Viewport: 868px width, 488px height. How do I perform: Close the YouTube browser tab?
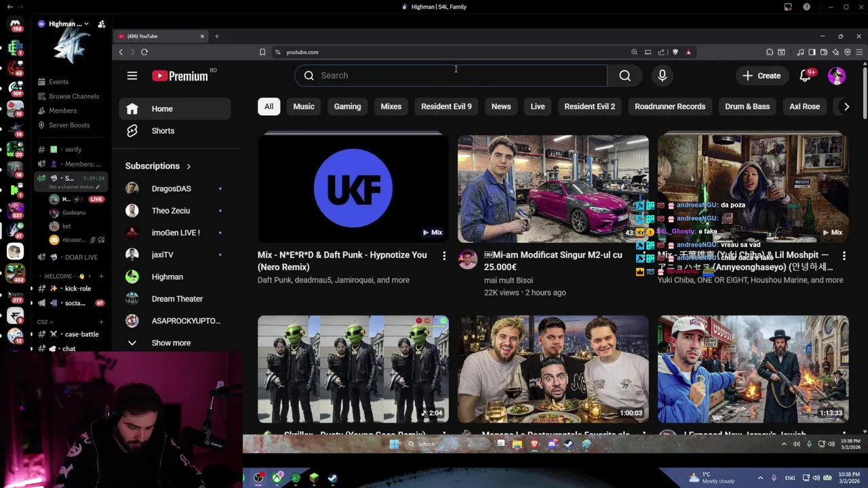coord(202,36)
